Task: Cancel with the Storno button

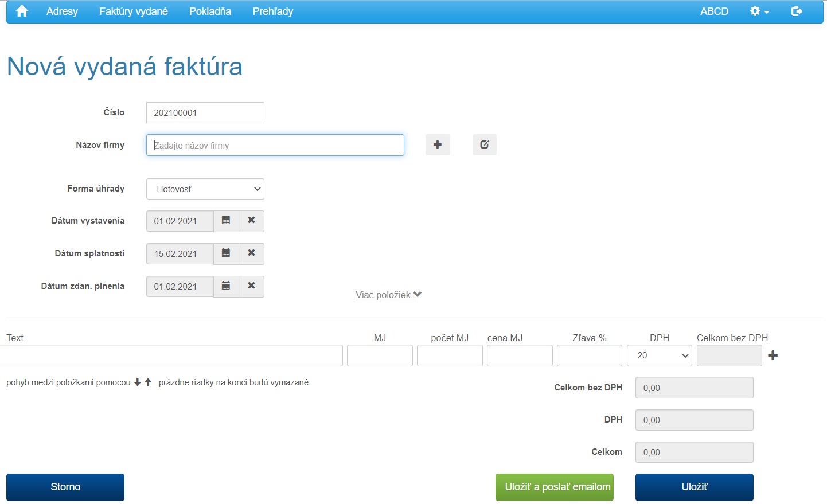Action: click(65, 487)
